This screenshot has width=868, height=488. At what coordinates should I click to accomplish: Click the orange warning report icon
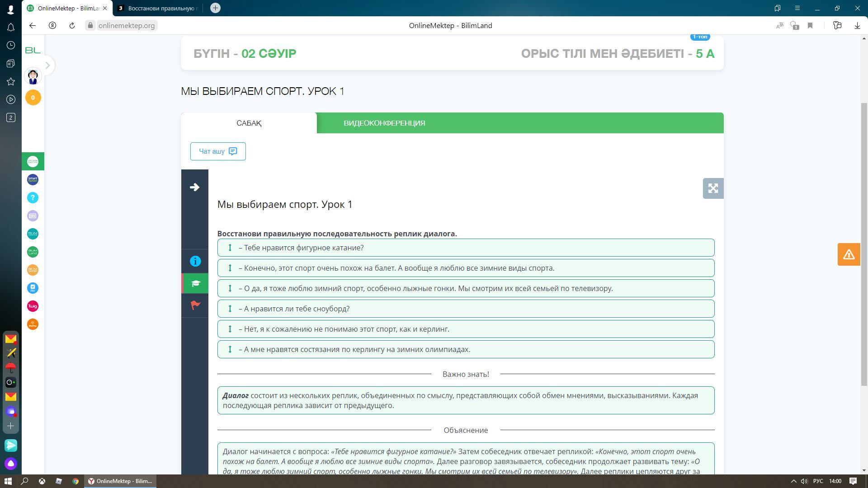[x=848, y=254]
